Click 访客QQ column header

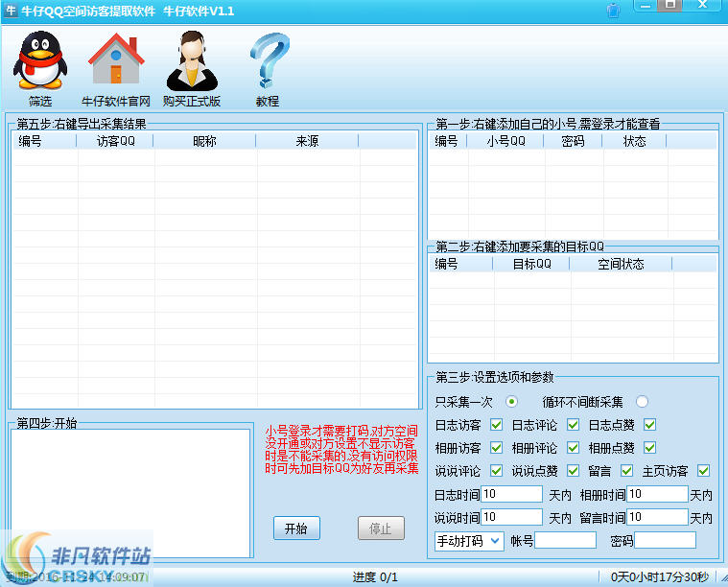(x=115, y=141)
